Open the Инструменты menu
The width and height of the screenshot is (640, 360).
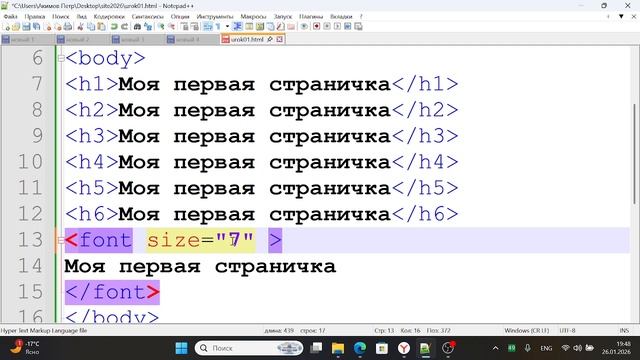point(215,17)
